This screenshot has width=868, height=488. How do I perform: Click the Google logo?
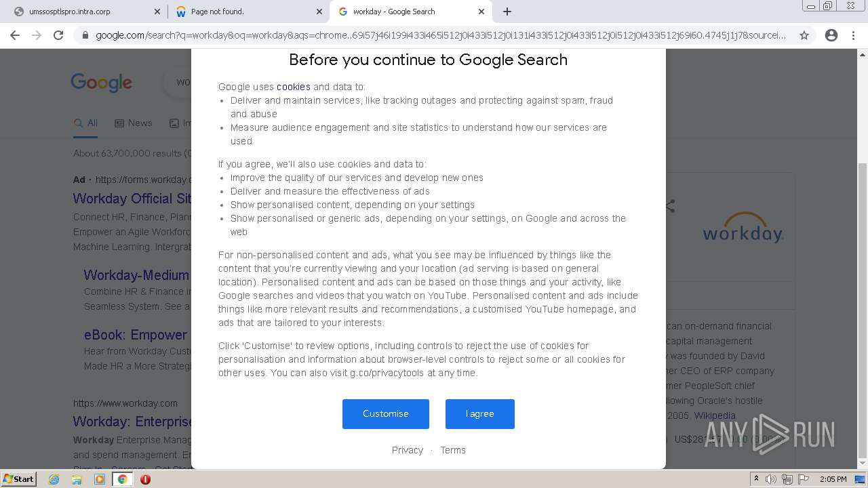(102, 83)
